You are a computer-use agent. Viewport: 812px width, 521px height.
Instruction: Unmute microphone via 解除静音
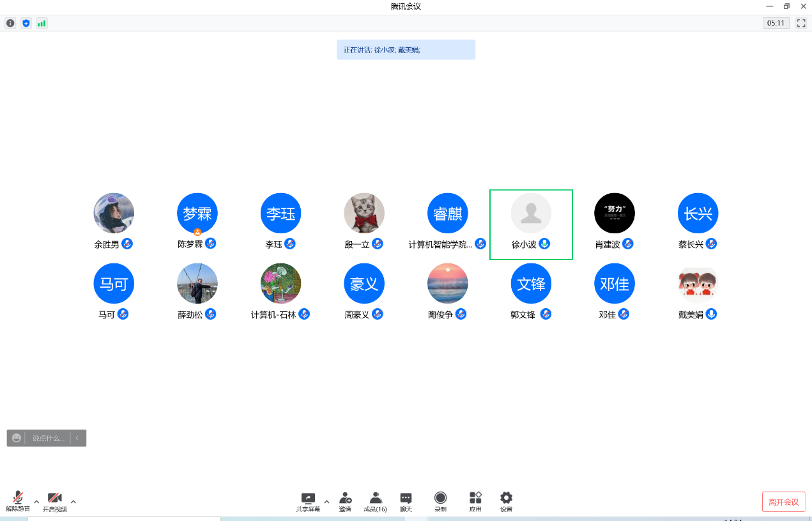coord(18,501)
